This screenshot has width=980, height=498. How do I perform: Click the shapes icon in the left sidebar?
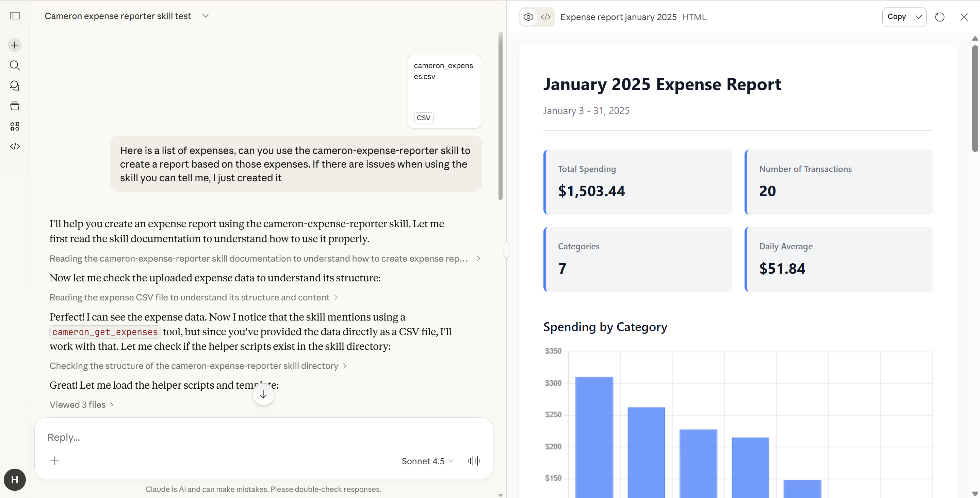[14, 126]
